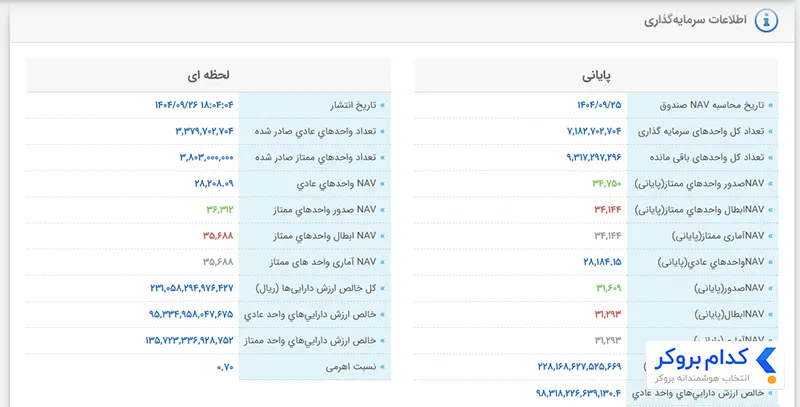Click the NAV ابطال واحدهاي ممتاز label
This screenshot has width=800, height=407.
coord(324,236)
